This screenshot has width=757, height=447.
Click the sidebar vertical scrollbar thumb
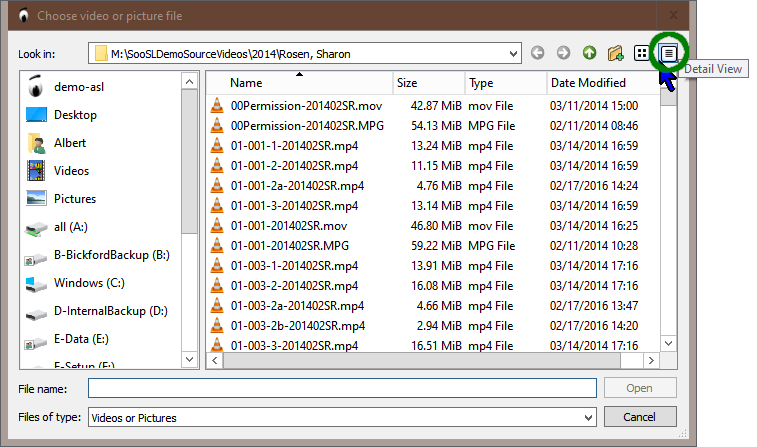[189, 162]
